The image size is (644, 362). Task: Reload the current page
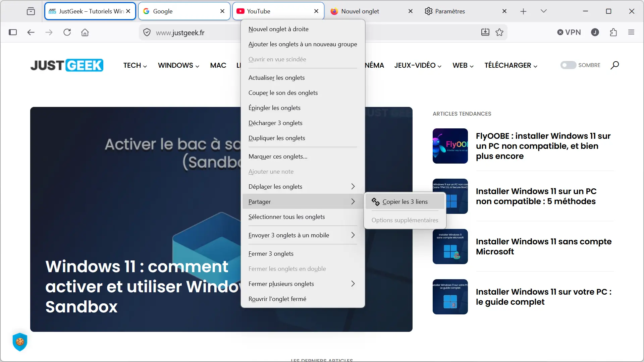pyautogui.click(x=67, y=32)
